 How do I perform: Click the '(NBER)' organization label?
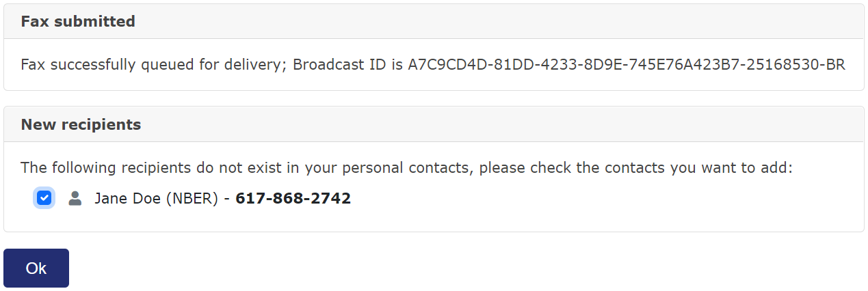pos(194,199)
